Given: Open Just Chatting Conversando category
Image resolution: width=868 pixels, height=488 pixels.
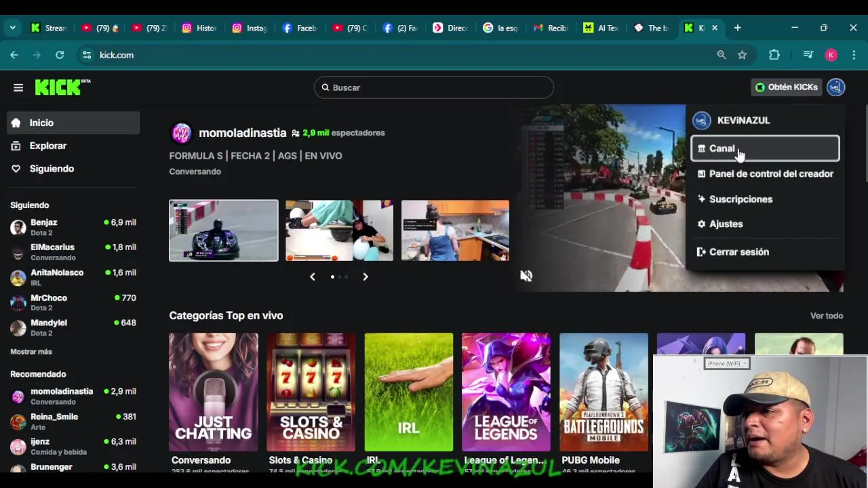Looking at the screenshot, I should point(214,392).
